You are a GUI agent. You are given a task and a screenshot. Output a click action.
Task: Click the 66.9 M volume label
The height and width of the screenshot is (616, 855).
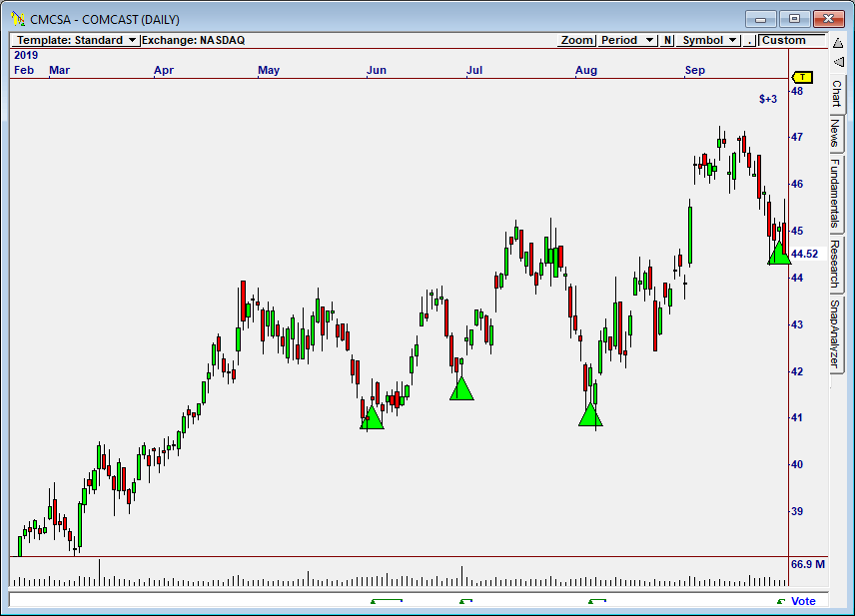[x=808, y=564]
